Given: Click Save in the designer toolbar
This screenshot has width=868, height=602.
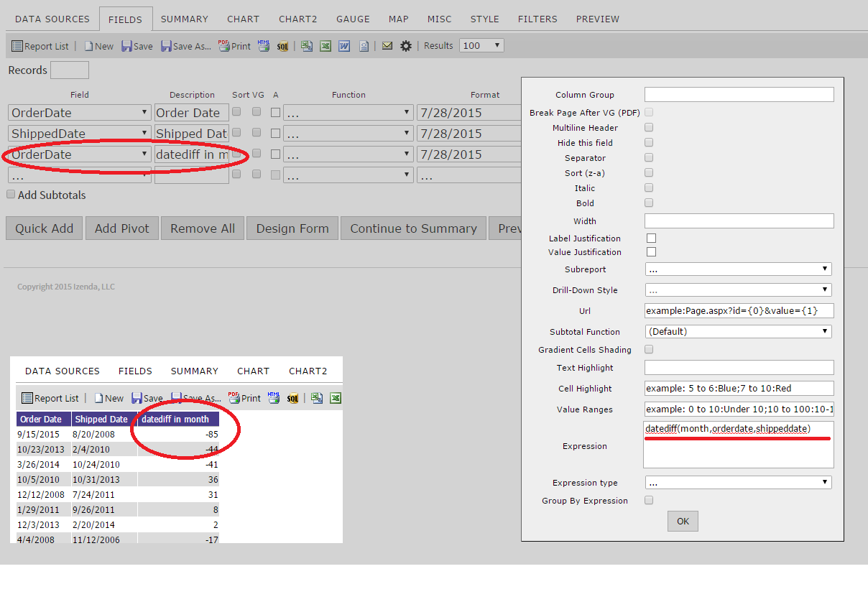Looking at the screenshot, I should point(137,46).
